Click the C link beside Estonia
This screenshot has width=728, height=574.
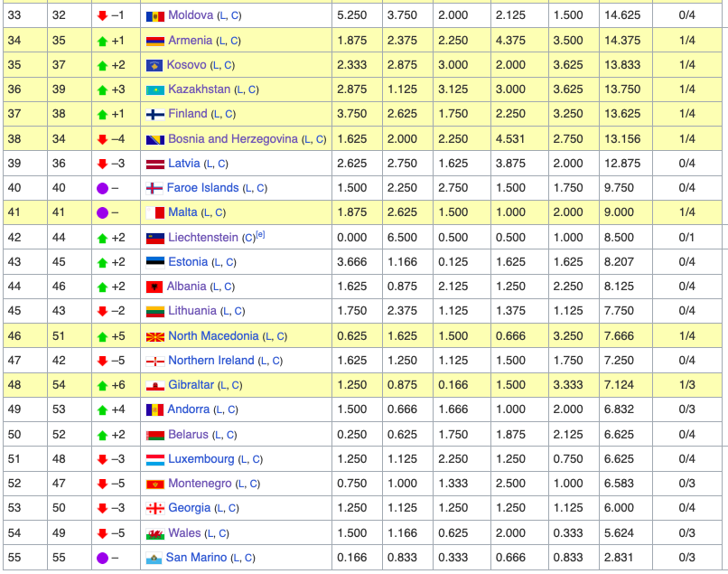[229, 262]
